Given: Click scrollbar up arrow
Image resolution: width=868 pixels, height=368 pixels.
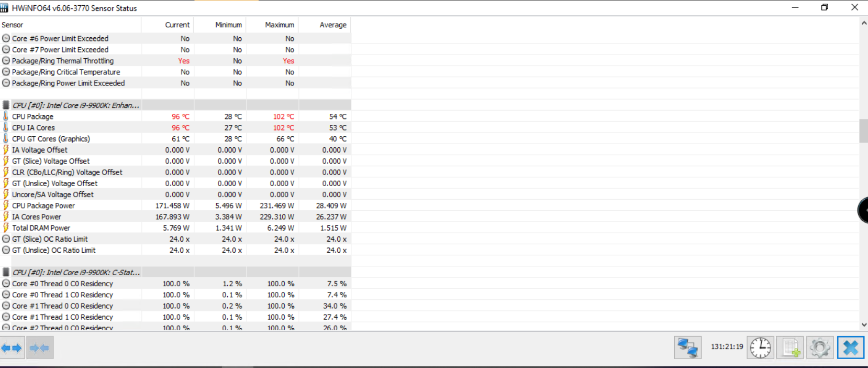Looking at the screenshot, I should click(863, 23).
